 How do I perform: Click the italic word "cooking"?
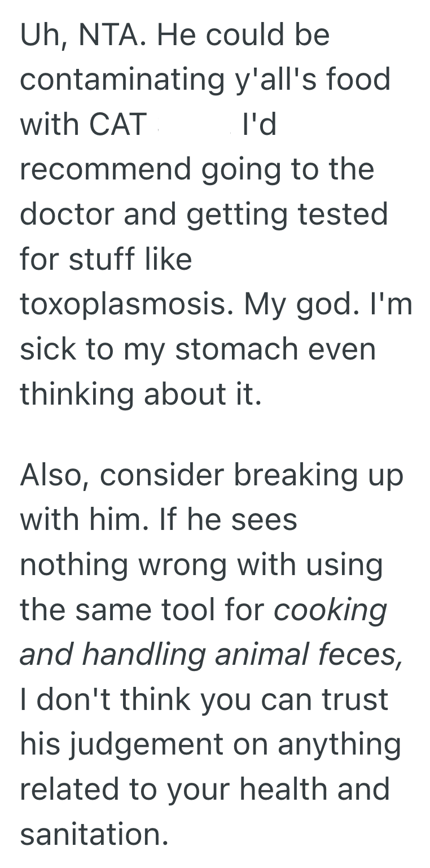[331, 610]
